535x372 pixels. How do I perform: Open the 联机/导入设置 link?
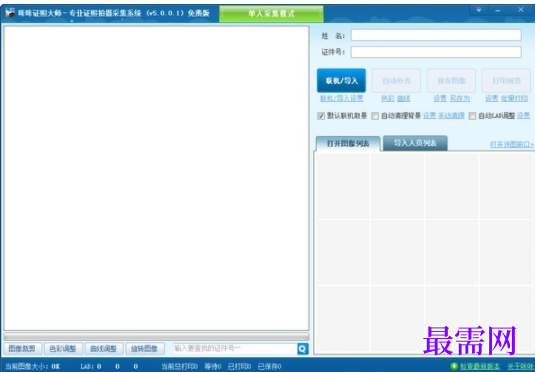342,99
